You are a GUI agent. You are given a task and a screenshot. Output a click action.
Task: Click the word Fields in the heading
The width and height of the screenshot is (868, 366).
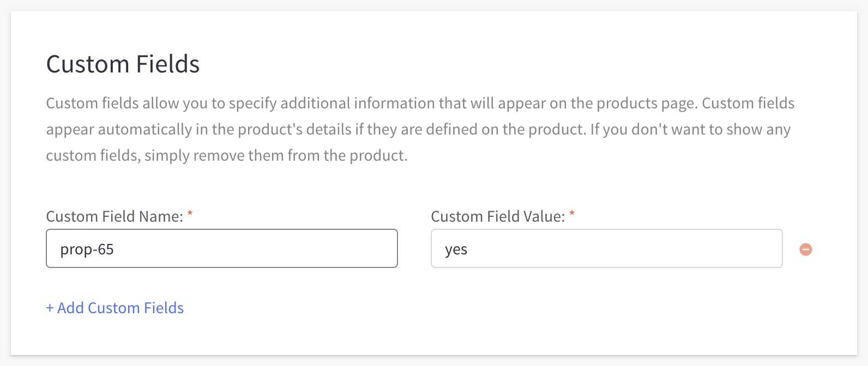point(168,64)
